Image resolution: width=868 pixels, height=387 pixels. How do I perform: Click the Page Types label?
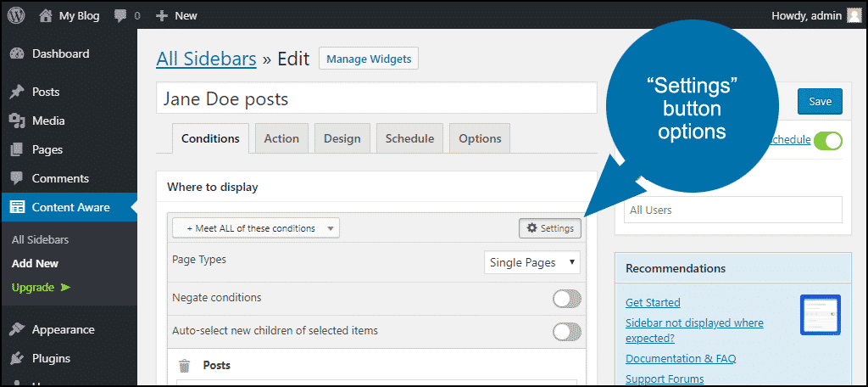click(x=199, y=260)
